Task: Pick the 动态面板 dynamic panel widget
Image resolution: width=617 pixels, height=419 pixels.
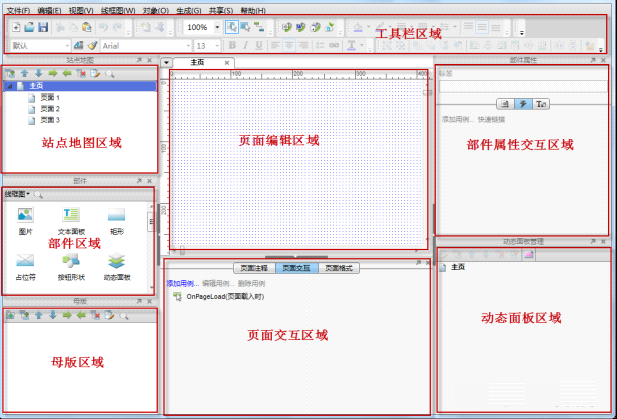Action: 117,267
